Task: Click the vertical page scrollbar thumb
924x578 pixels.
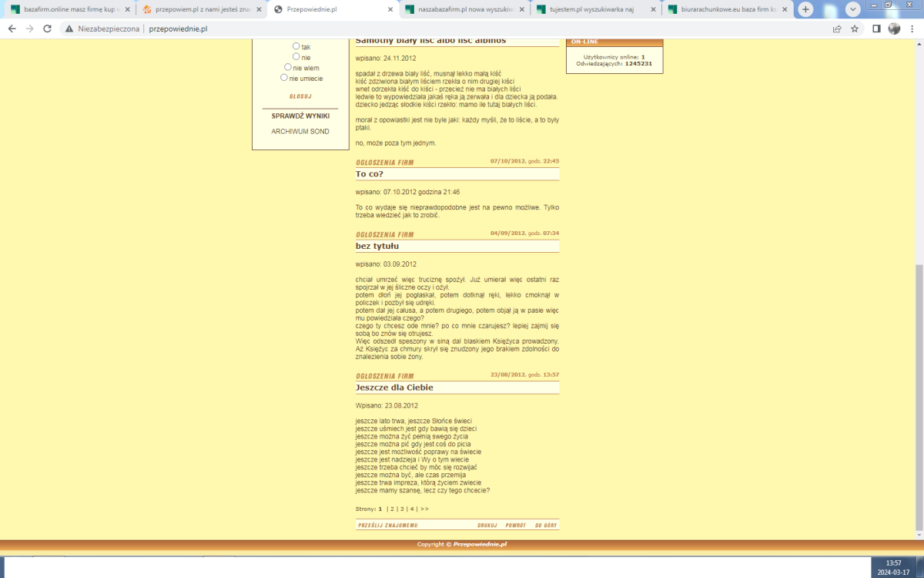Action: pos(918,397)
